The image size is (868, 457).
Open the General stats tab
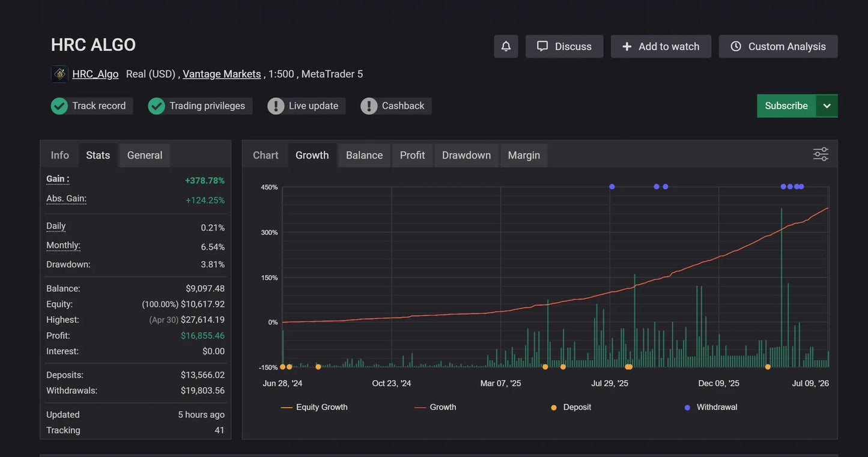coord(145,155)
